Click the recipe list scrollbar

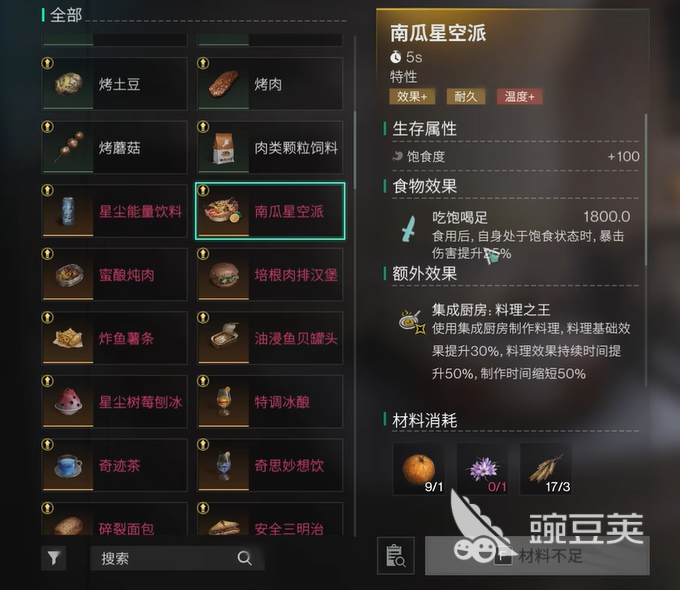pyautogui.click(x=355, y=150)
